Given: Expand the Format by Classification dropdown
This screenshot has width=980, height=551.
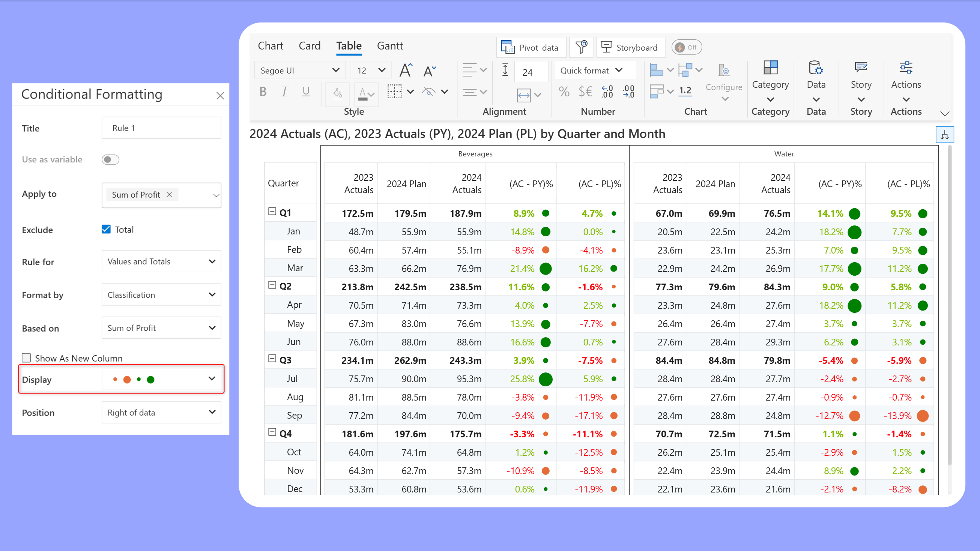Looking at the screenshot, I should point(161,295).
